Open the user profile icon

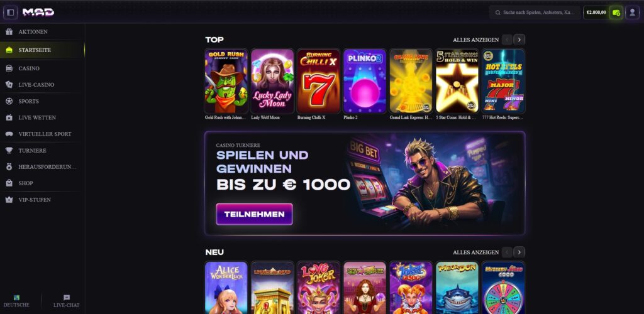click(x=632, y=13)
